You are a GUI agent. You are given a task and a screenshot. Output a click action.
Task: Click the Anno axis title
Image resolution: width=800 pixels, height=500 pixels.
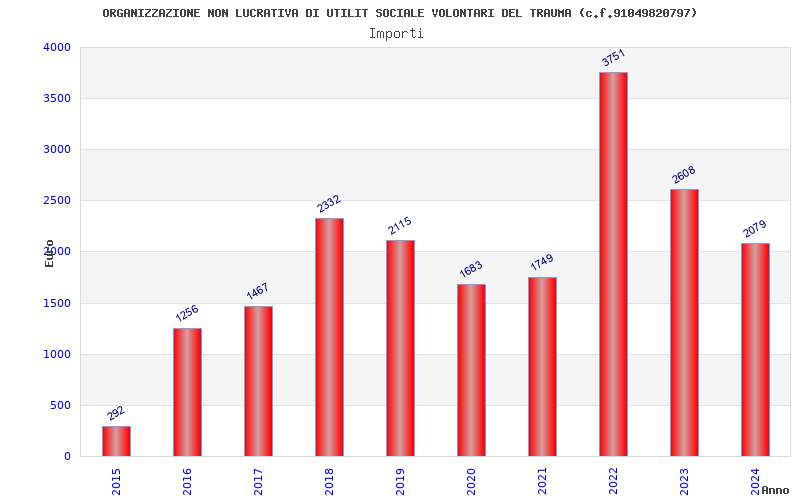[775, 490]
